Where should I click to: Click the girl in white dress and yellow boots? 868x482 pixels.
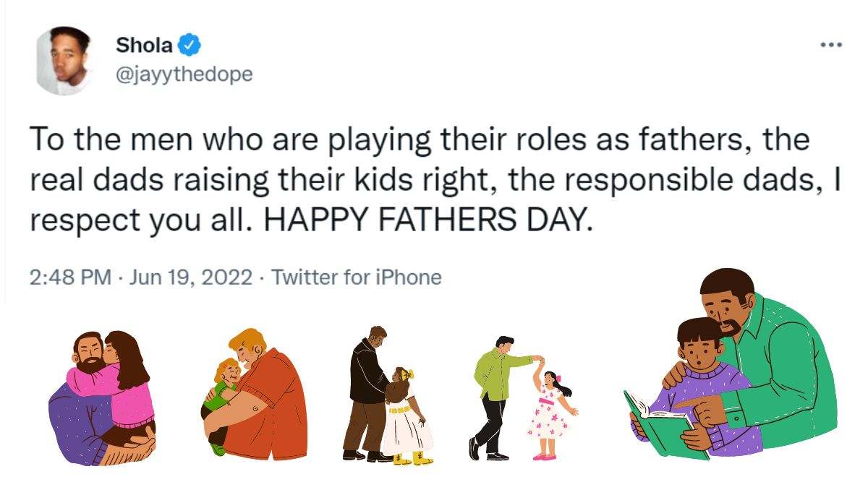[405, 419]
